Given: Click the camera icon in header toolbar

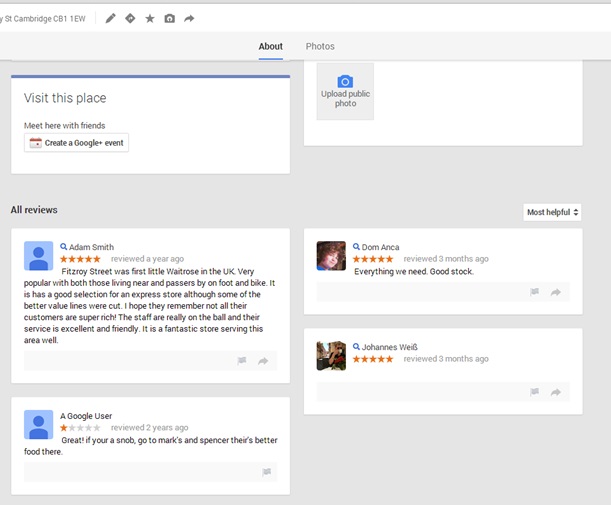Looking at the screenshot, I should click(169, 18).
